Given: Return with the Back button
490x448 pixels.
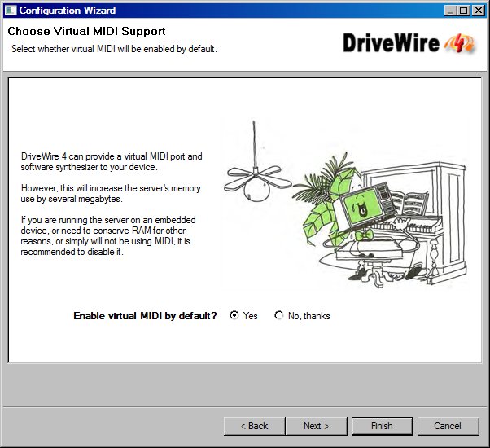Looking at the screenshot, I should (255, 426).
